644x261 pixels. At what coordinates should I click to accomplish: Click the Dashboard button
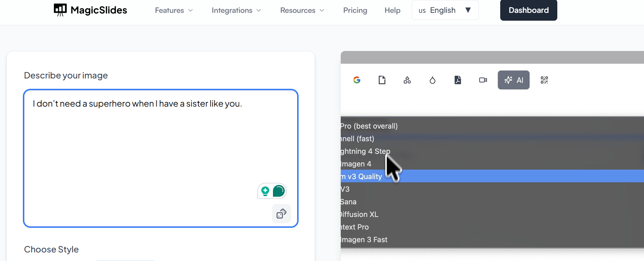click(528, 10)
